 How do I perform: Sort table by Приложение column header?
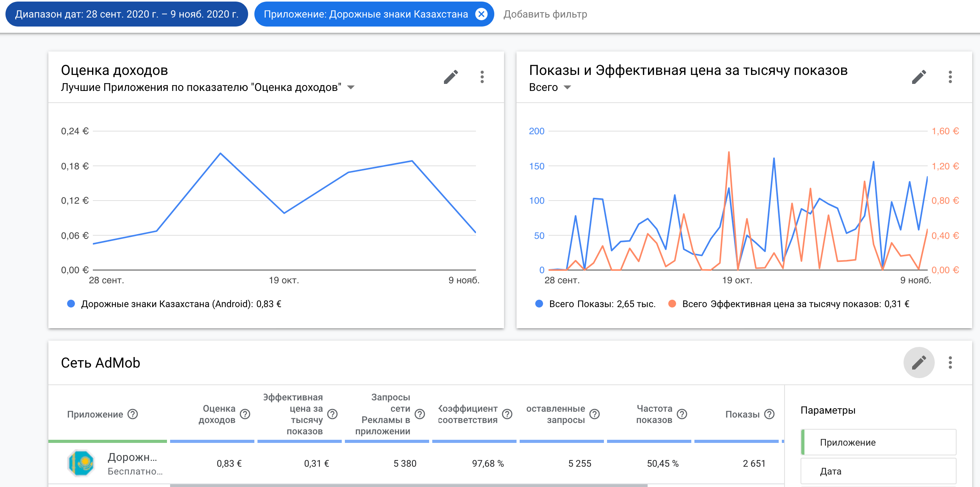coord(95,414)
